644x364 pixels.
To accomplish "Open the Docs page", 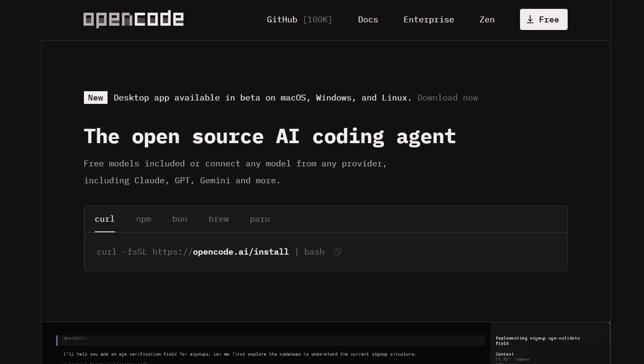I will [x=368, y=19].
